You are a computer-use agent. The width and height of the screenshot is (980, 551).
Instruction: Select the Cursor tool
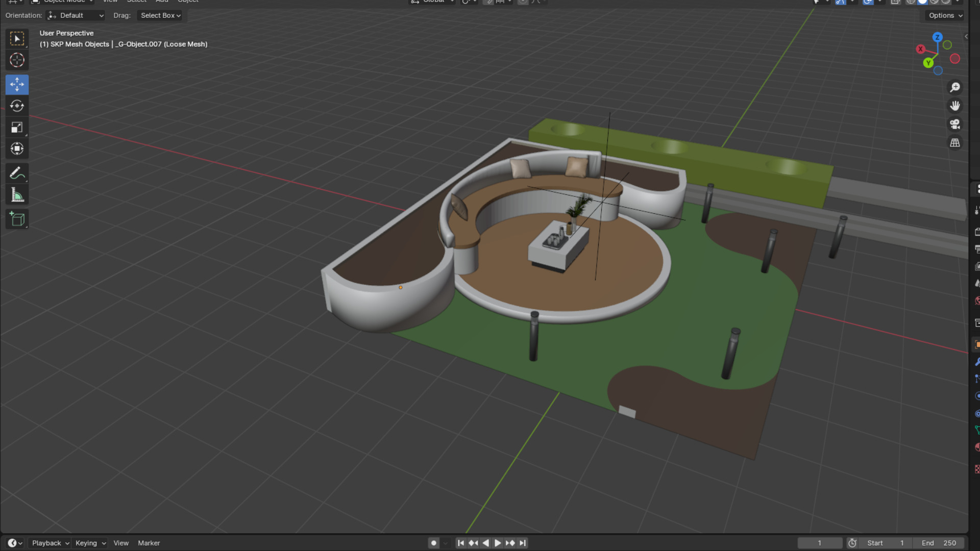17,60
